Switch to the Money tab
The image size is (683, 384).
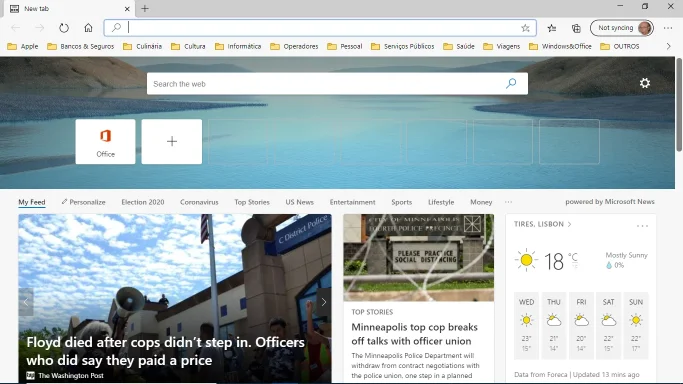pos(481,202)
